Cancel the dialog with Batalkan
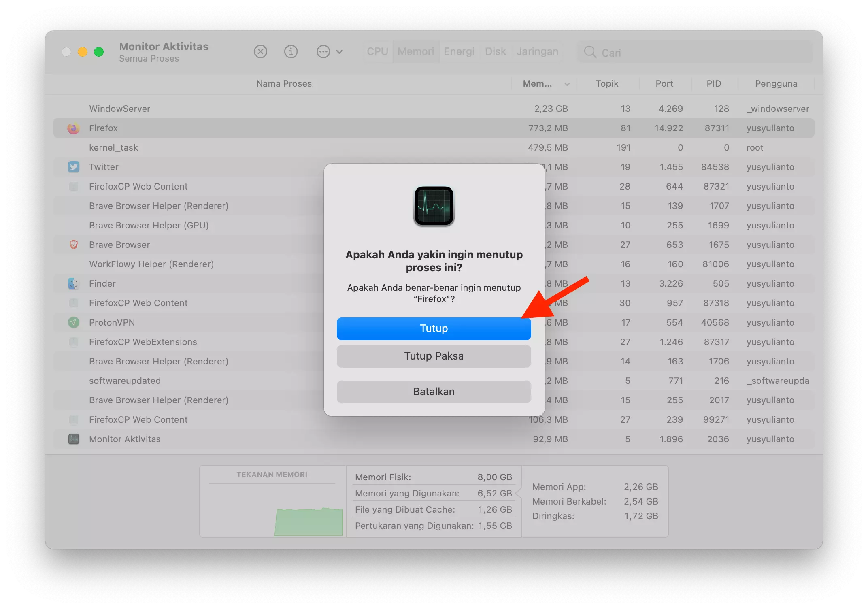This screenshot has height=609, width=868. [434, 391]
